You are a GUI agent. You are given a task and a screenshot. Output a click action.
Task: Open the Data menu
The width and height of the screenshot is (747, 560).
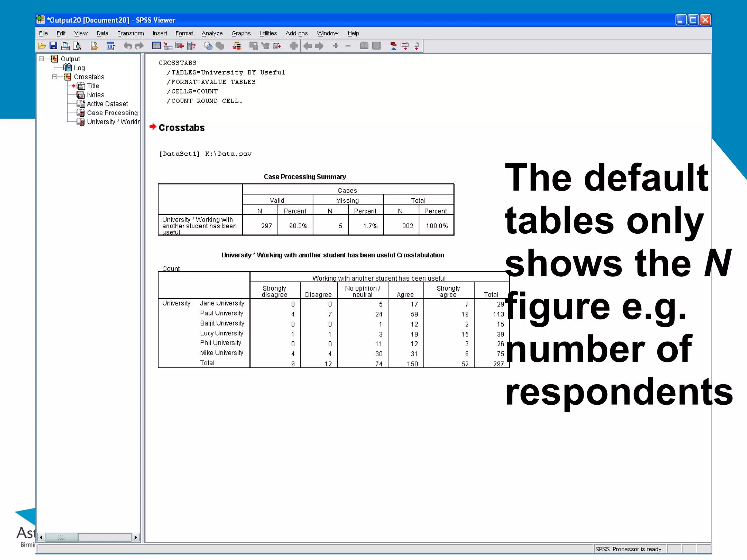point(102,34)
